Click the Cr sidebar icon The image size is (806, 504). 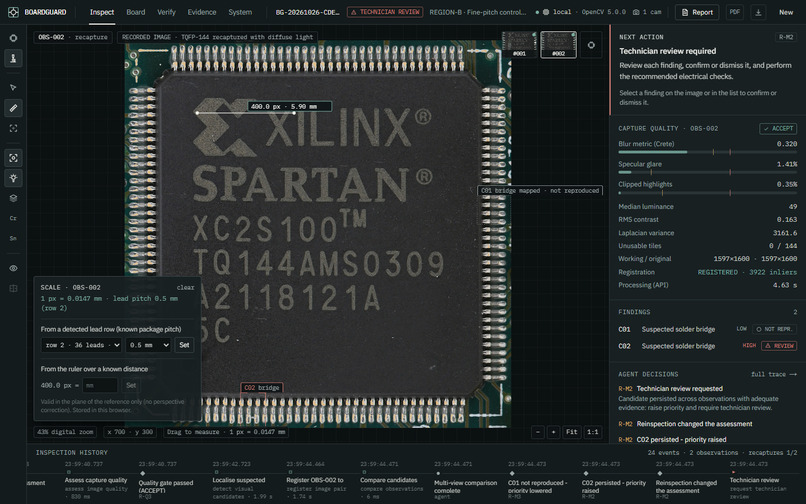(13, 218)
